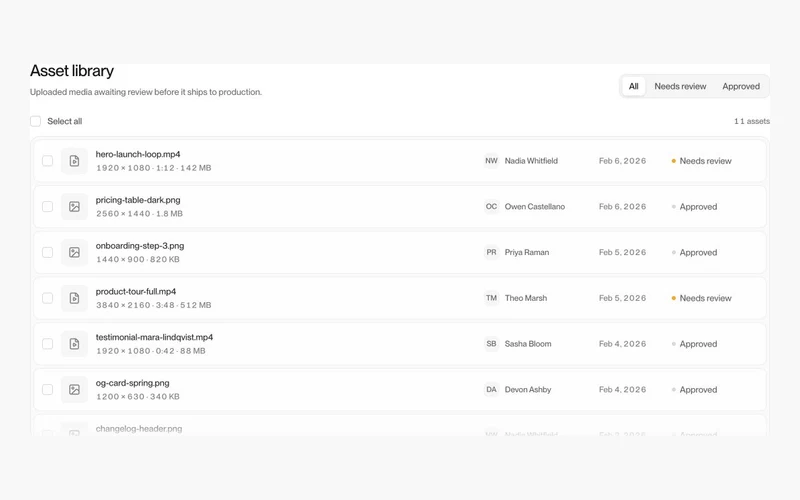Screen dimensions: 800x500
Task: Click the OC avatar for Owen Castellano
Action: pos(491,207)
